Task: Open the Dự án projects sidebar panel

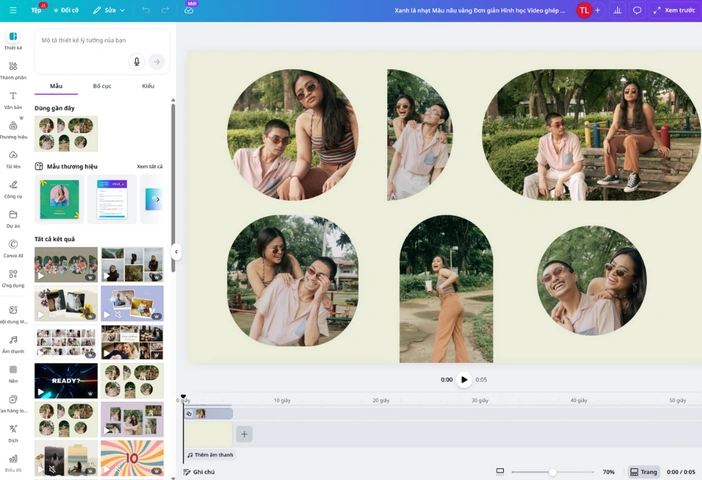Action: (13, 219)
